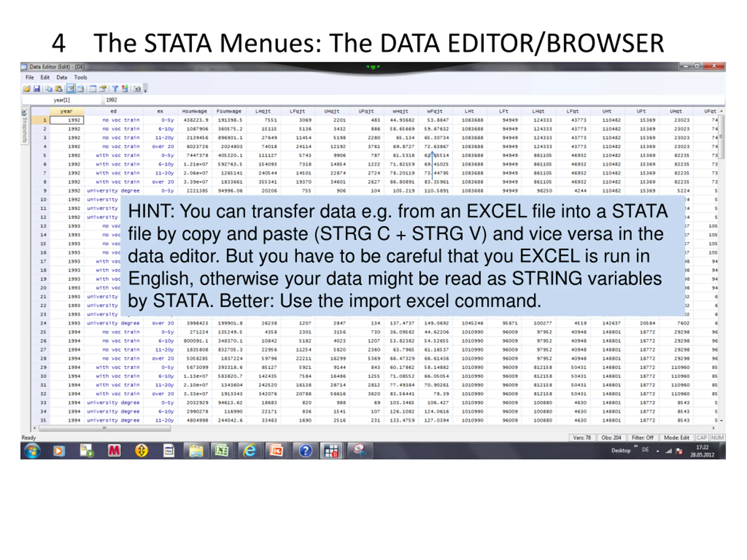Click the scroll down arrow
Screen dimensions: 747x560
[721, 421]
